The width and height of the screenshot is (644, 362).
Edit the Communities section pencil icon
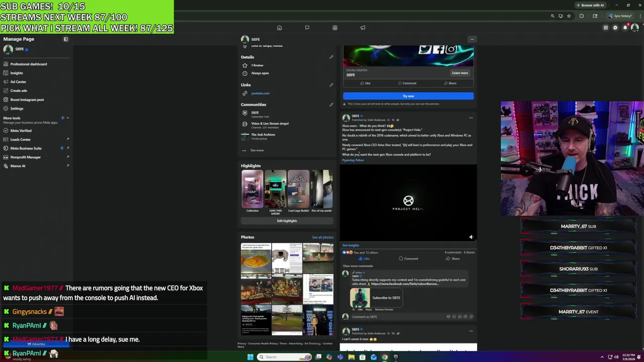click(x=331, y=105)
